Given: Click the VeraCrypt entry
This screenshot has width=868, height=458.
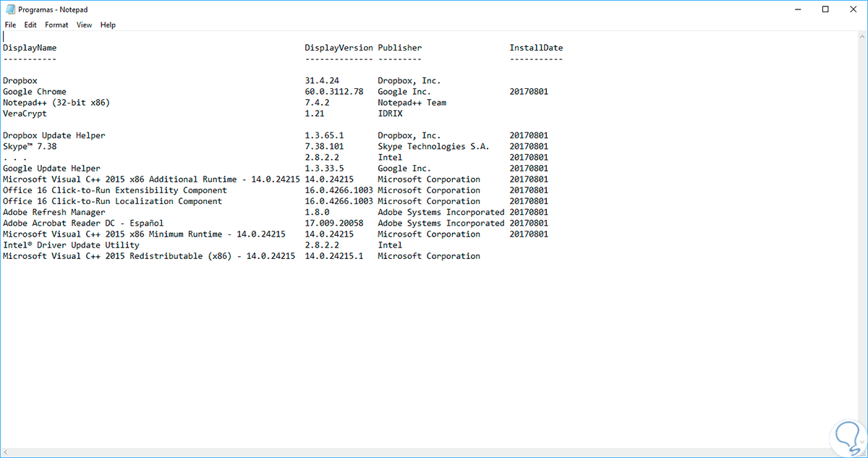Looking at the screenshot, I should (25, 114).
